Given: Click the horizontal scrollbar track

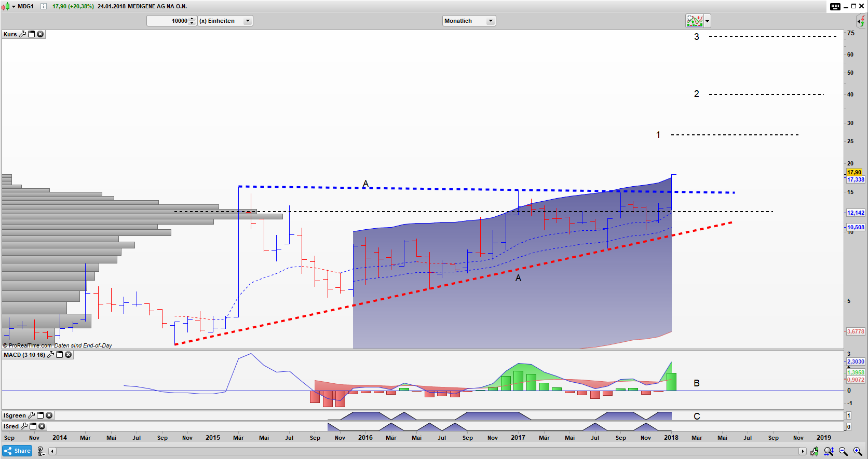Looking at the screenshot, I should click(x=415, y=451).
